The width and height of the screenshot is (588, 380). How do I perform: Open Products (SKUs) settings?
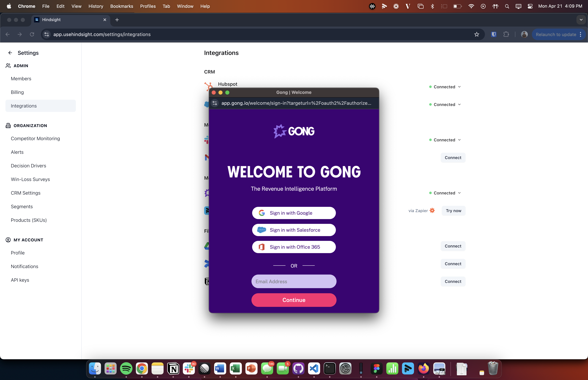[x=29, y=220]
